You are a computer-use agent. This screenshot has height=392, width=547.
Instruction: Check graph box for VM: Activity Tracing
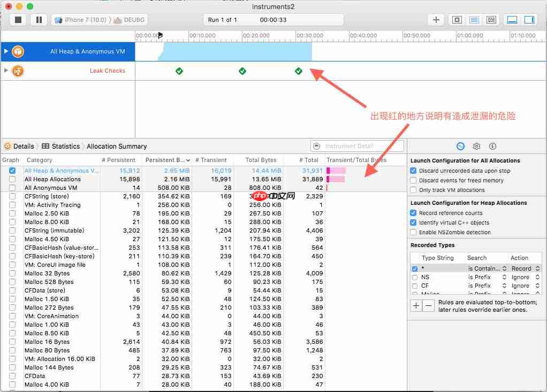[12, 205]
